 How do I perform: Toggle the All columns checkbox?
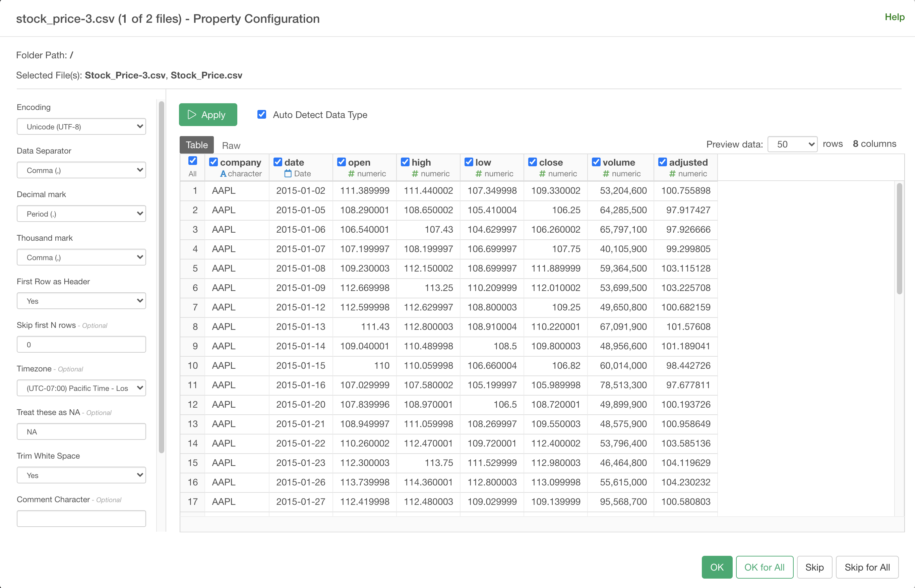pyautogui.click(x=192, y=161)
